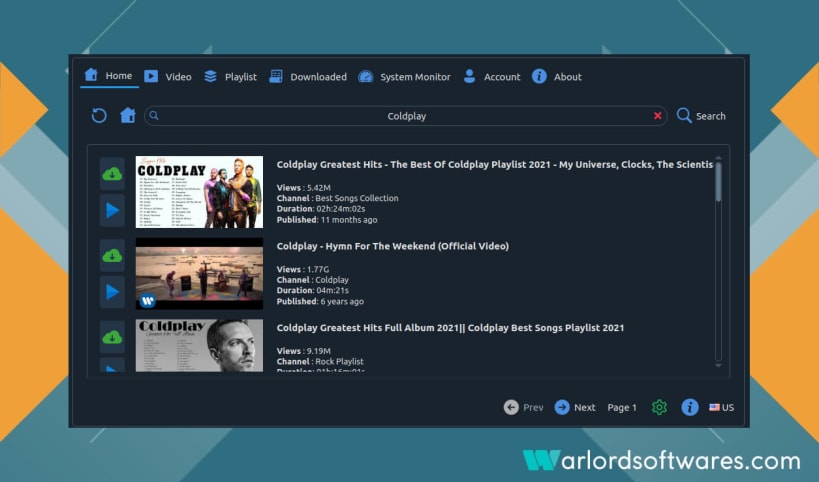The height and width of the screenshot is (482, 819).
Task: Click 'Duration: 02h:24m:02s' text
Action: coord(321,209)
